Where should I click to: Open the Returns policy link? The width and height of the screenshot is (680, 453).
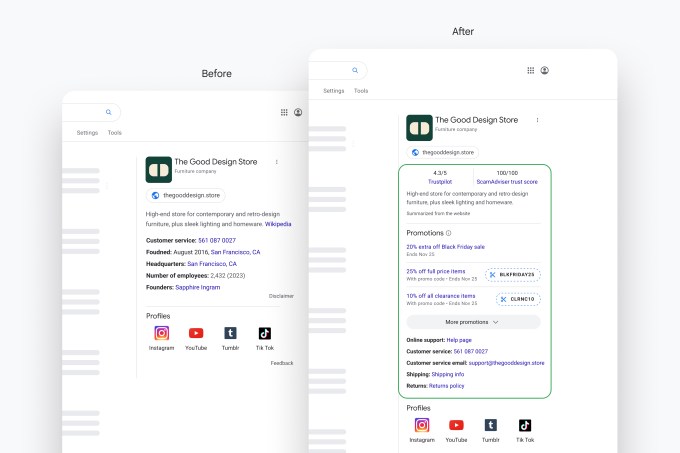pos(446,386)
